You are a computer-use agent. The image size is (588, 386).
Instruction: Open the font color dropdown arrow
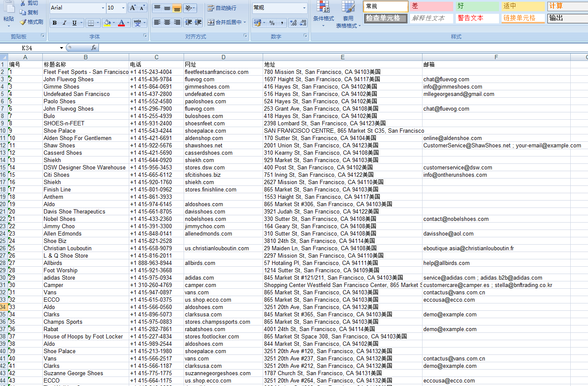pyautogui.click(x=129, y=23)
